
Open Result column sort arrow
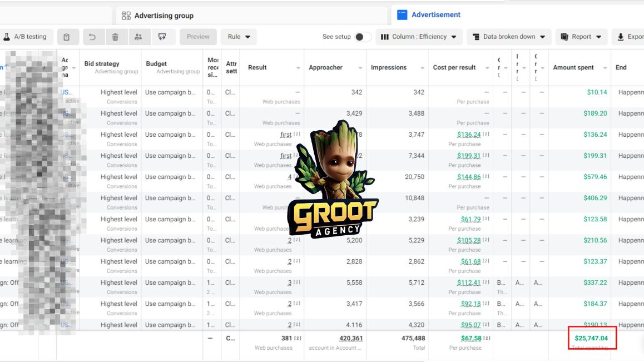click(298, 68)
